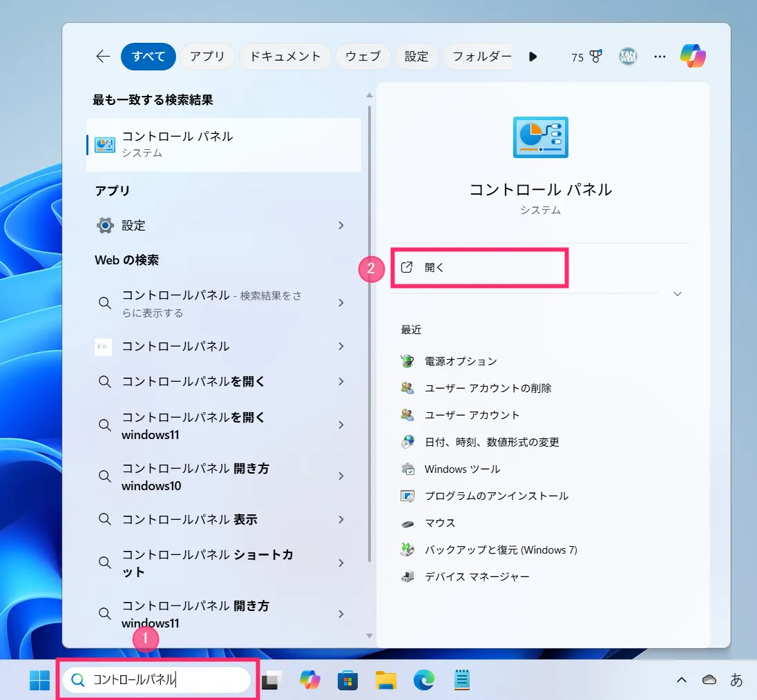The width and height of the screenshot is (757, 700).
Task: Expand コントロールパネル 開き方 windows11 arrow
Action: pos(341,614)
